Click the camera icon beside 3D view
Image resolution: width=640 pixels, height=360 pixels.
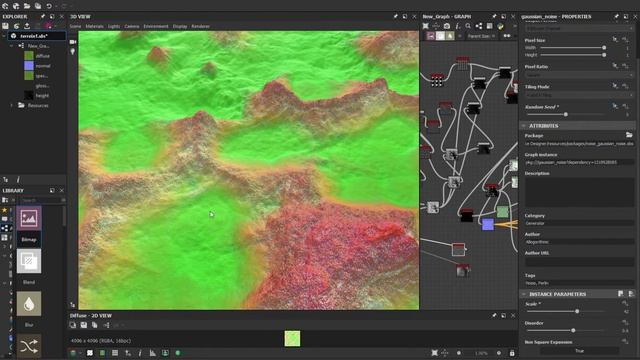[73, 42]
